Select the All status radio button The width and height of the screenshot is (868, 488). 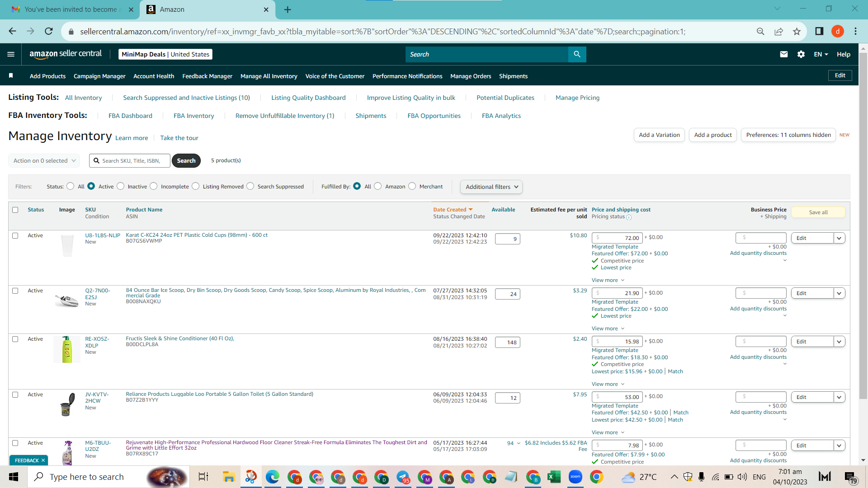coord(70,186)
